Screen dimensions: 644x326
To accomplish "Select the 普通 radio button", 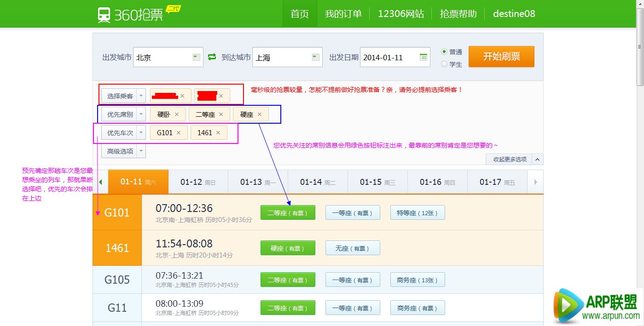I will pos(444,51).
